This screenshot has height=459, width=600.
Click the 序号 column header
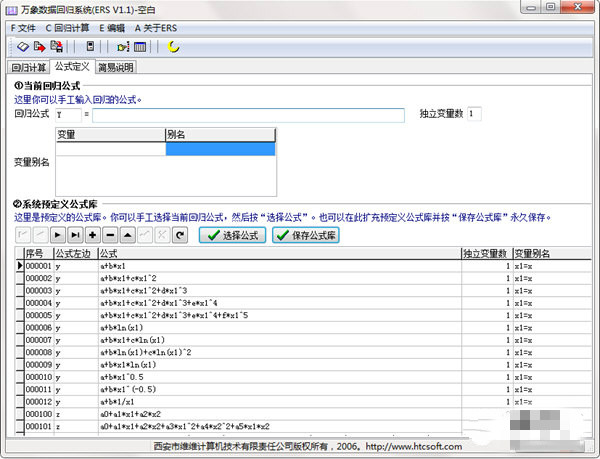[x=39, y=253]
